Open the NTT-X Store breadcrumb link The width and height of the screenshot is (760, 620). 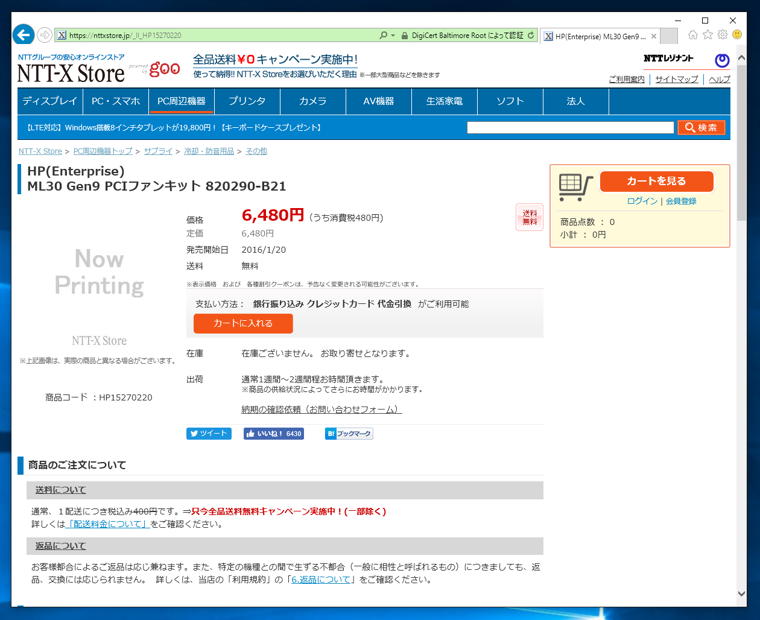40,151
